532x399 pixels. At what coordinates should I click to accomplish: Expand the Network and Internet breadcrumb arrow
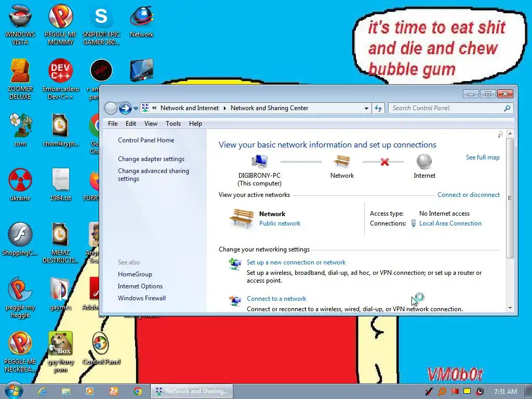pos(224,108)
